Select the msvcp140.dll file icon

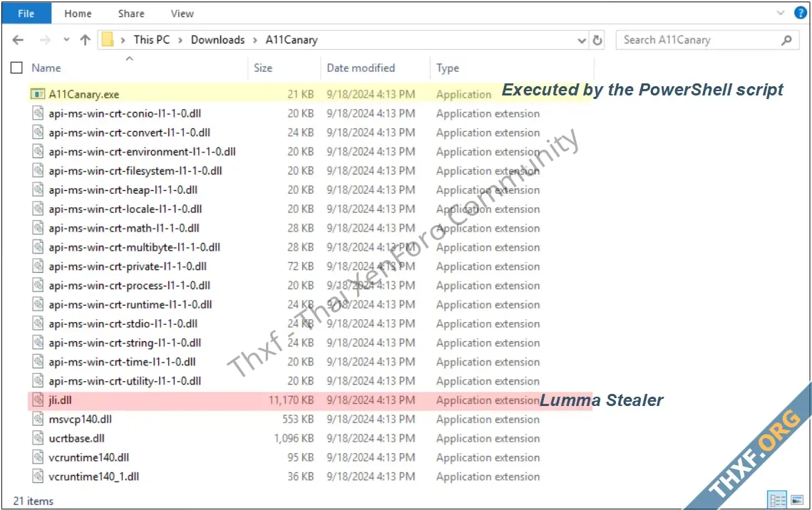click(x=38, y=420)
